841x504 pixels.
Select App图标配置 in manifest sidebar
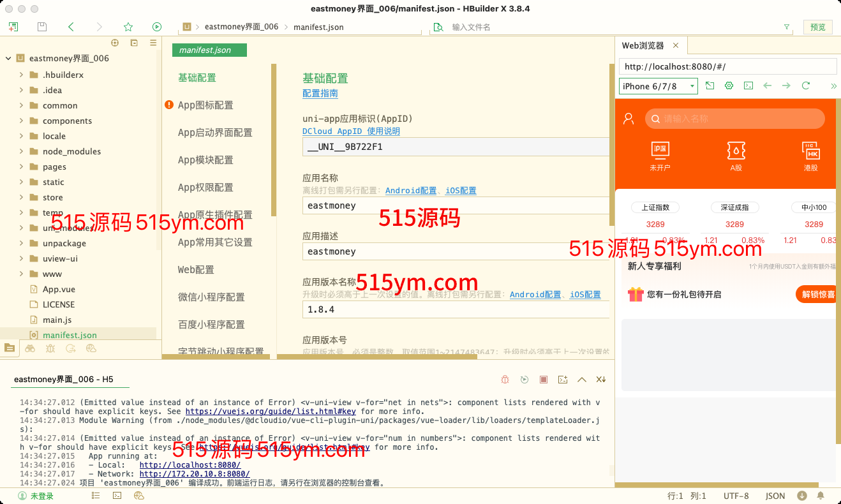pos(205,105)
